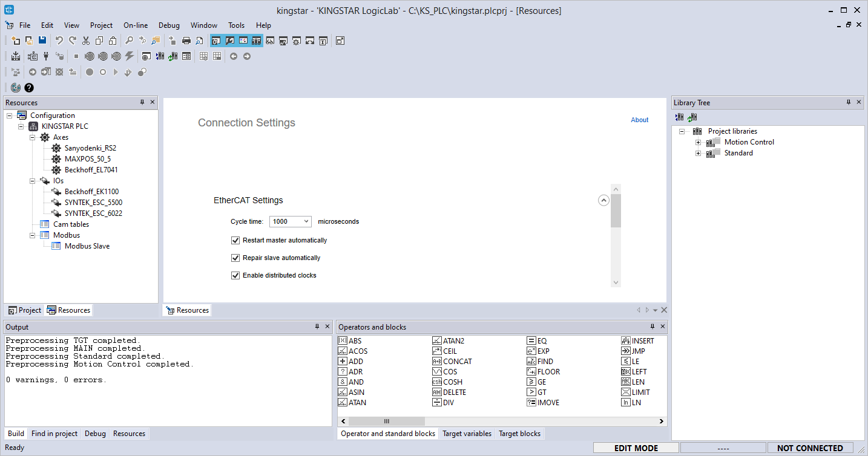Click the Cut scissors icon
868x456 pixels.
pos(85,41)
